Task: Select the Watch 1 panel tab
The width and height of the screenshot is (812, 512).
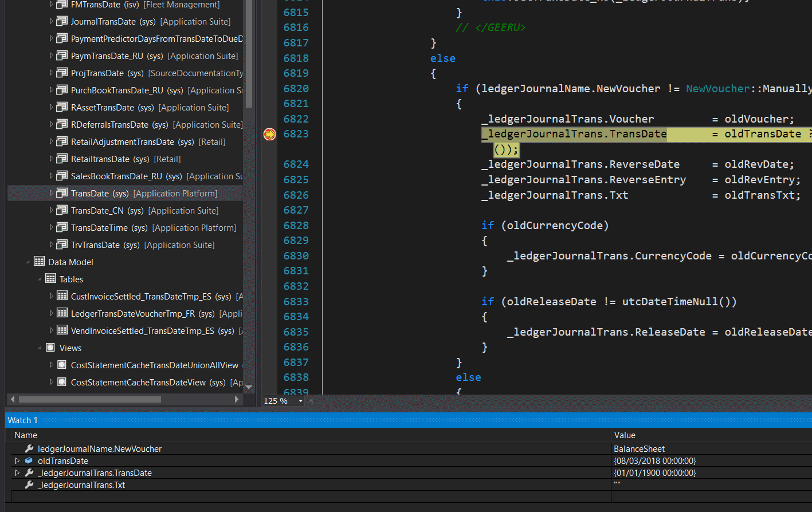Action: [22, 420]
